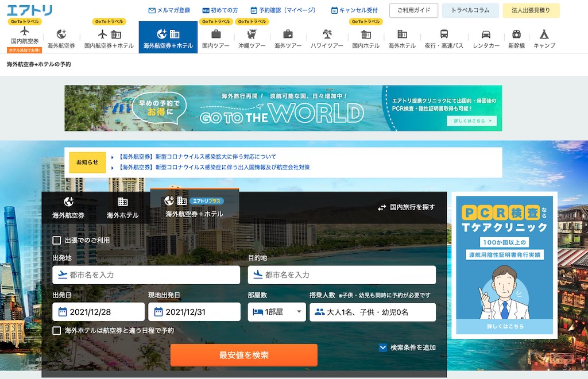Screen dimensions: 588x379
Task: Click the 出発地 city input field
Action: [146, 275]
